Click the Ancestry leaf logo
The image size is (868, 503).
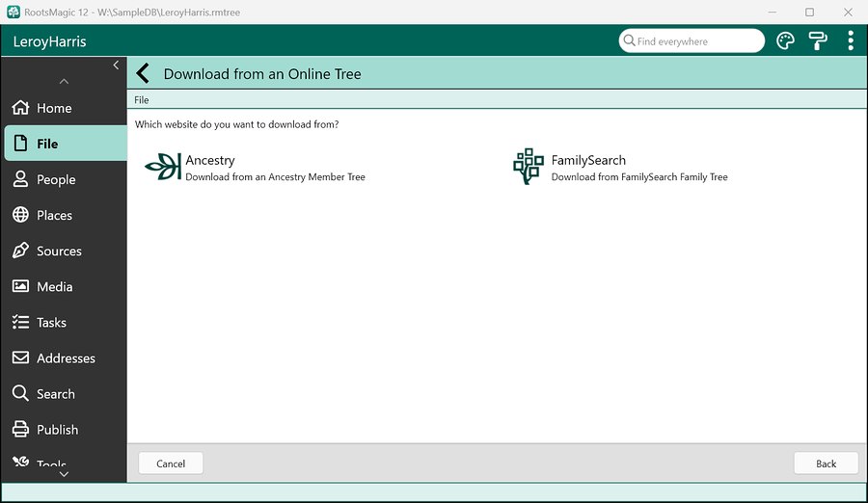[163, 167]
